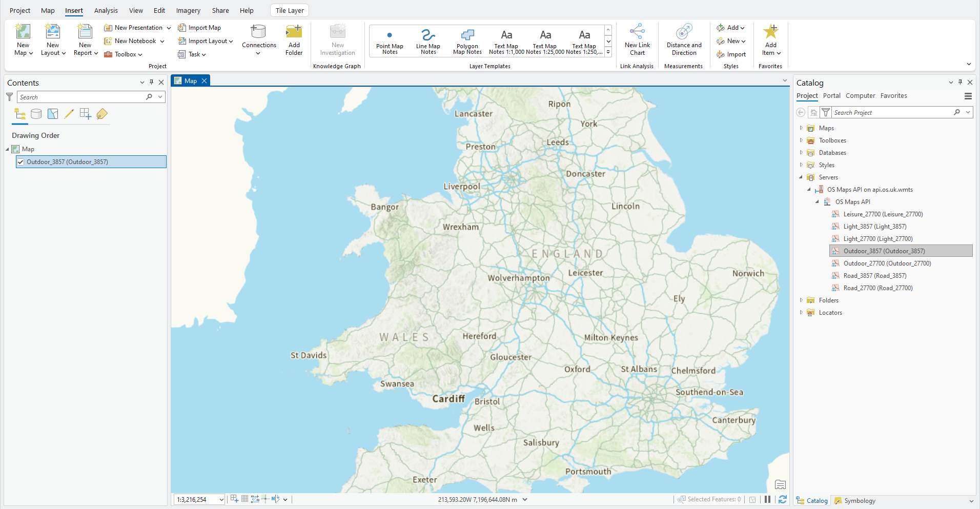Open the map scale dropdown

221,500
